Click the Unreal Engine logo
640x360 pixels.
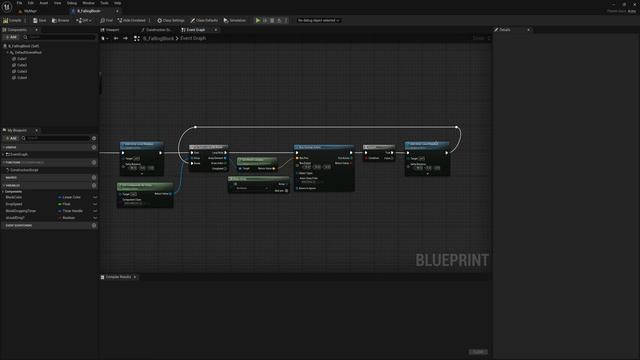7,7
